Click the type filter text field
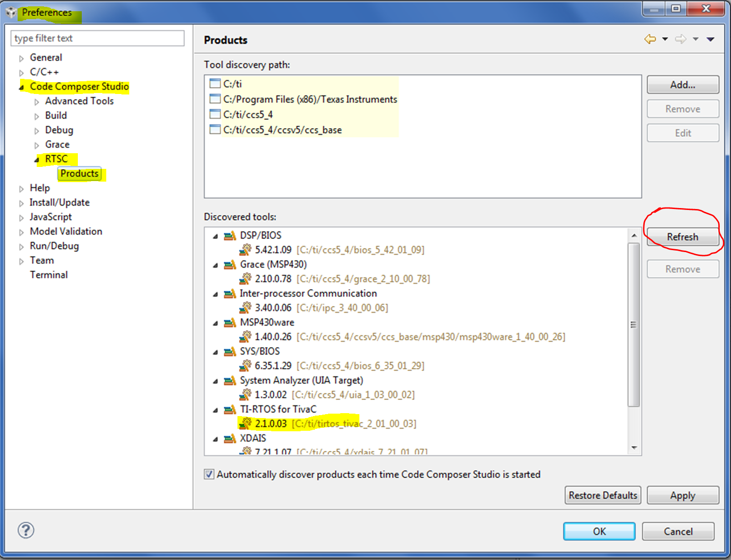 coord(97,38)
